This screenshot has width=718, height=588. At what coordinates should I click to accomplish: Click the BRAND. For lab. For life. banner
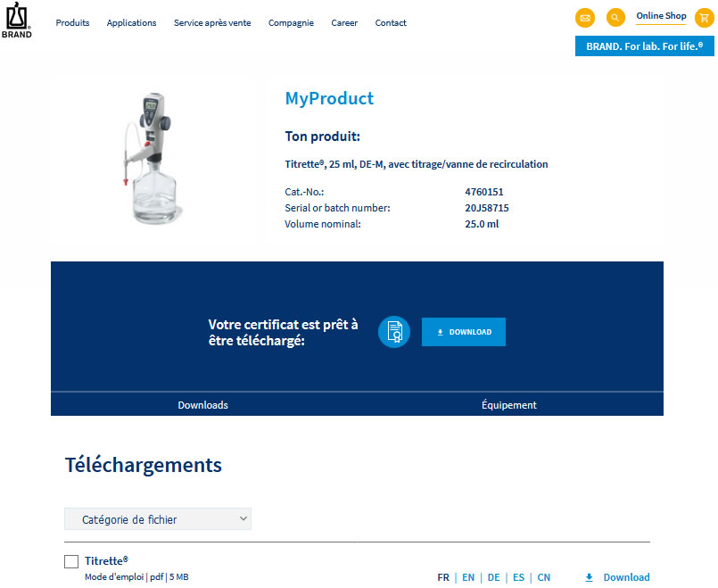(644, 46)
